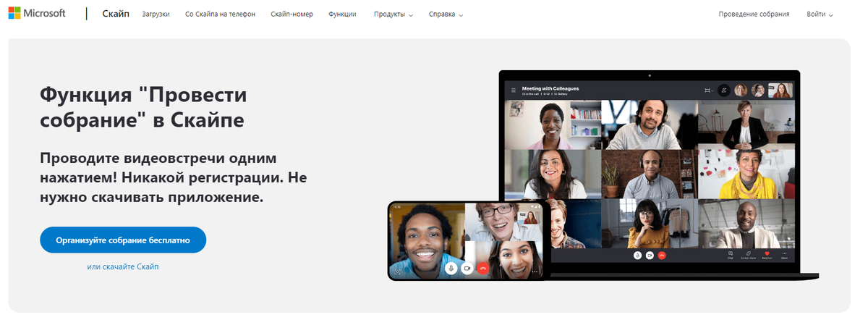868x320 pixels.
Task: Open Скайп-номер menu item
Action: [292, 14]
